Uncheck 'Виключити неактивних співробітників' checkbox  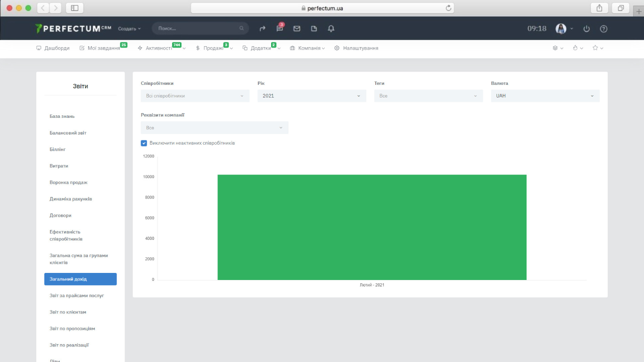click(144, 143)
